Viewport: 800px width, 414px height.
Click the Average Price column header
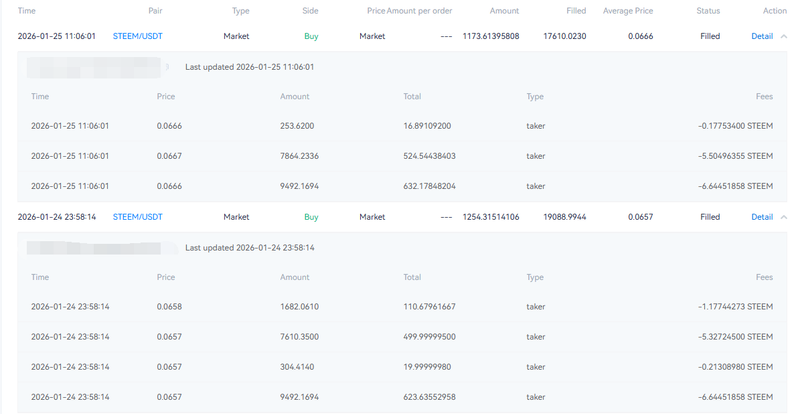point(630,10)
